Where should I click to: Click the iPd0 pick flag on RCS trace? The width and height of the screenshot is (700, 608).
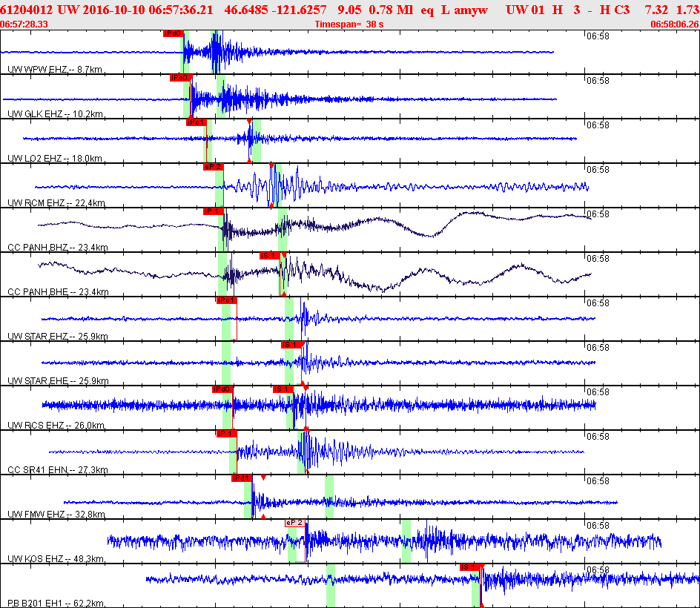(222, 389)
